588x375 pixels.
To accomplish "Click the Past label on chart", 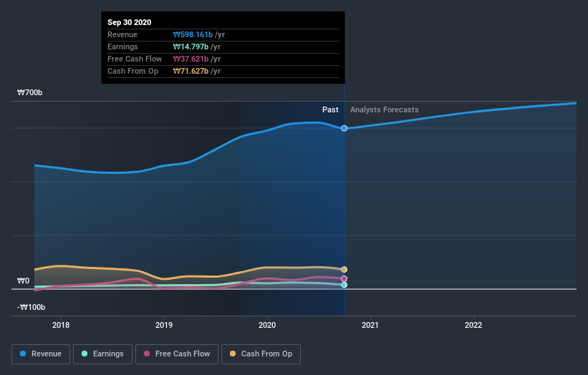I will [x=330, y=109].
